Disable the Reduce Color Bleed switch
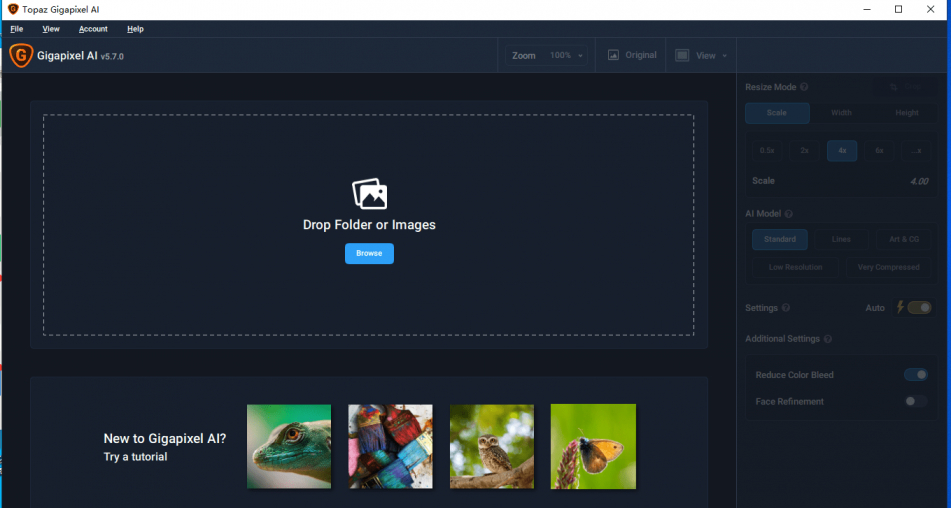Image resolution: width=951 pixels, height=508 pixels. pos(916,375)
